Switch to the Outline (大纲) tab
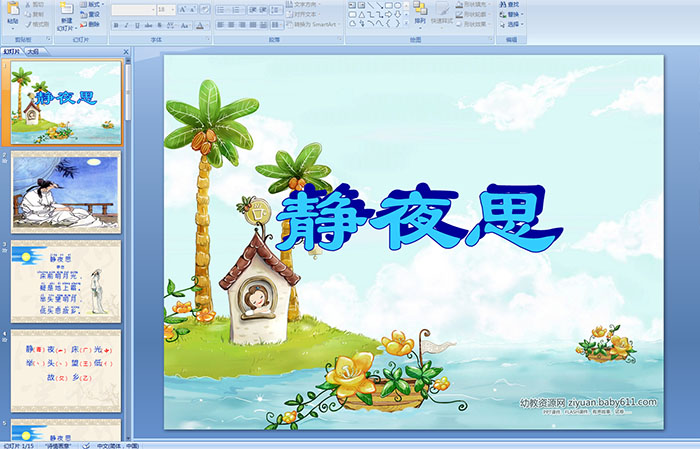700x449 pixels. click(x=33, y=52)
